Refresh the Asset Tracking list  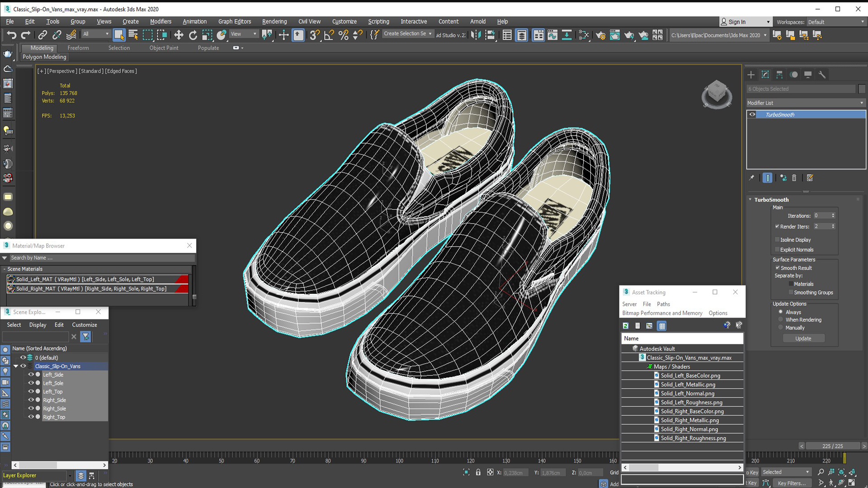(626, 326)
